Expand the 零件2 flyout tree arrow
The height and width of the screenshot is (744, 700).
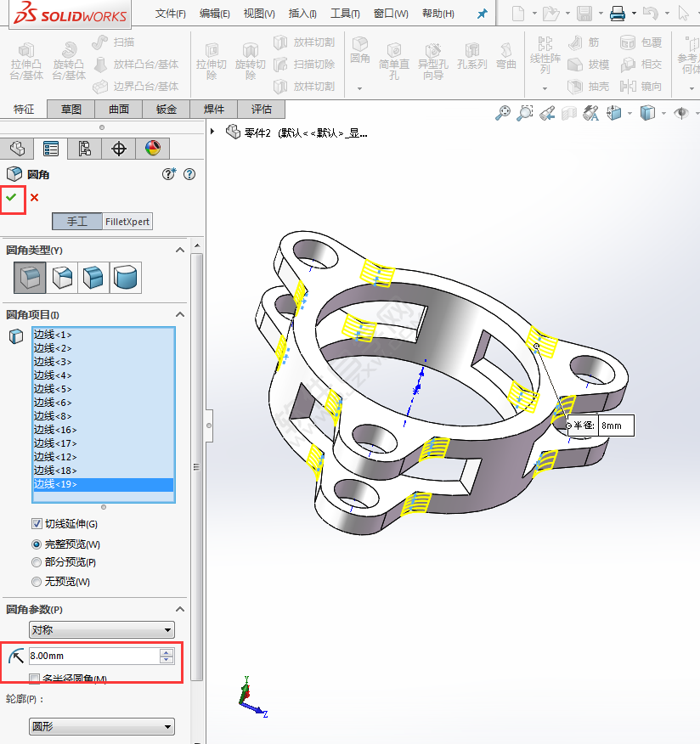click(212, 132)
